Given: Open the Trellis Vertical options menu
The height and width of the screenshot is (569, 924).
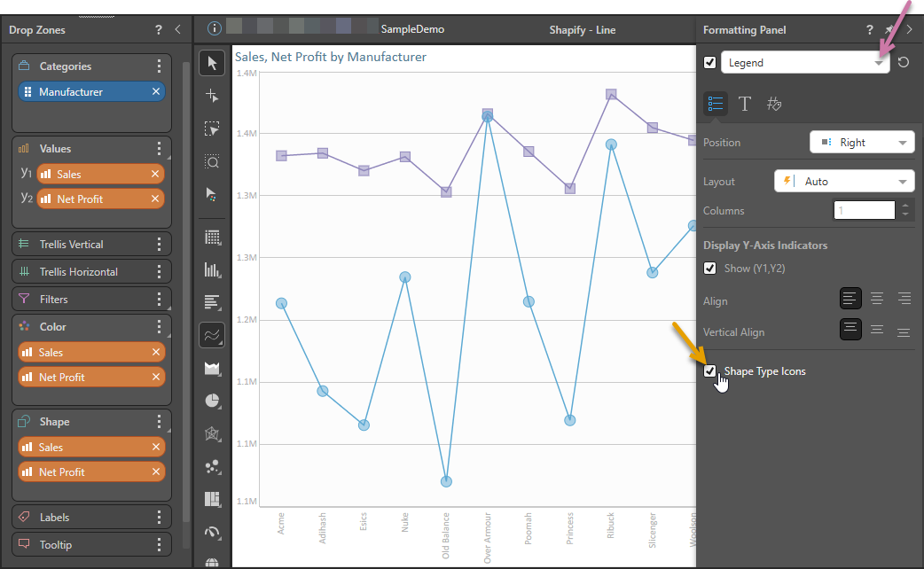Looking at the screenshot, I should tap(159, 245).
